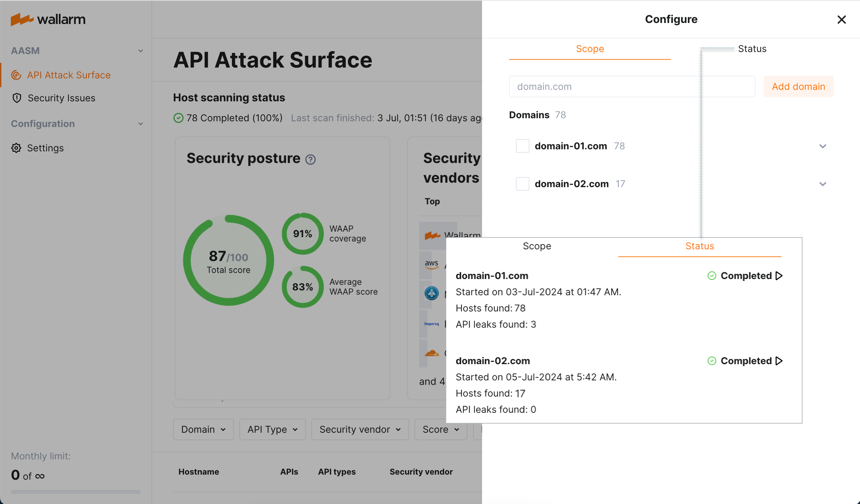
Task: Expand the domain-01.com row chevron
Action: [x=822, y=146]
